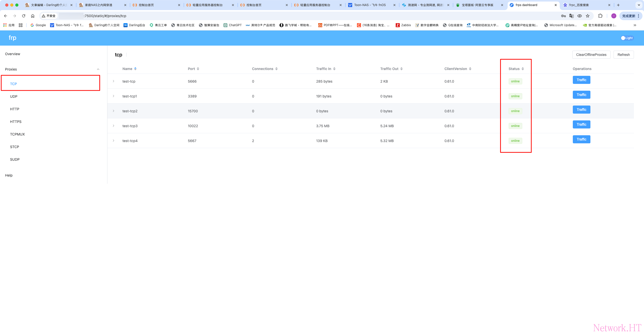
Task: Open browser extensions puzzle icon
Action: click(x=600, y=16)
